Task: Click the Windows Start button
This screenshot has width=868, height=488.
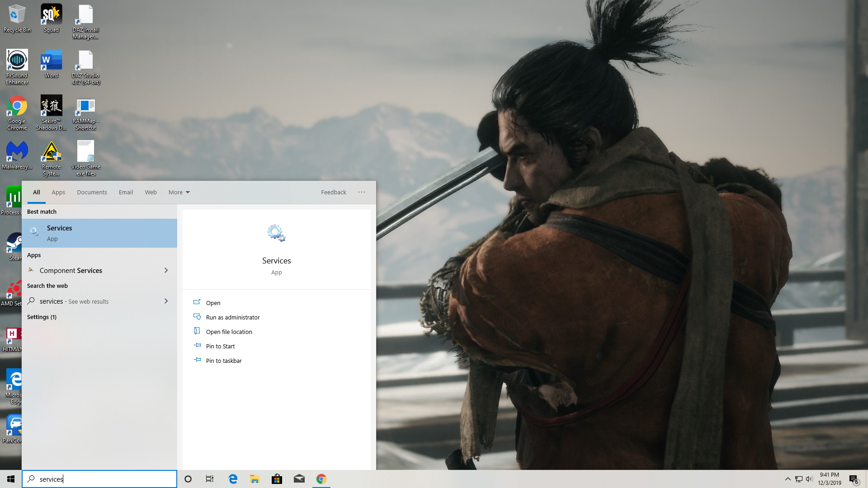Action: 11,479
